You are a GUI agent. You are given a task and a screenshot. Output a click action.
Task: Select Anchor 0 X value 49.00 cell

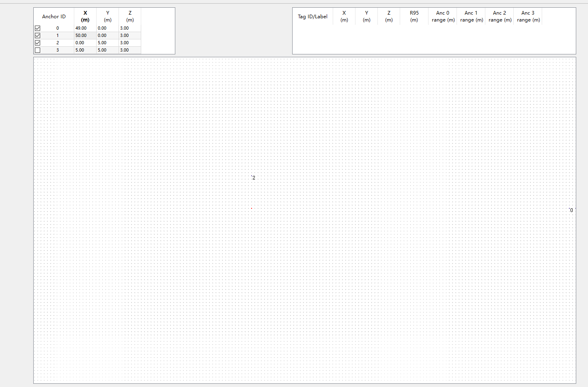point(85,28)
